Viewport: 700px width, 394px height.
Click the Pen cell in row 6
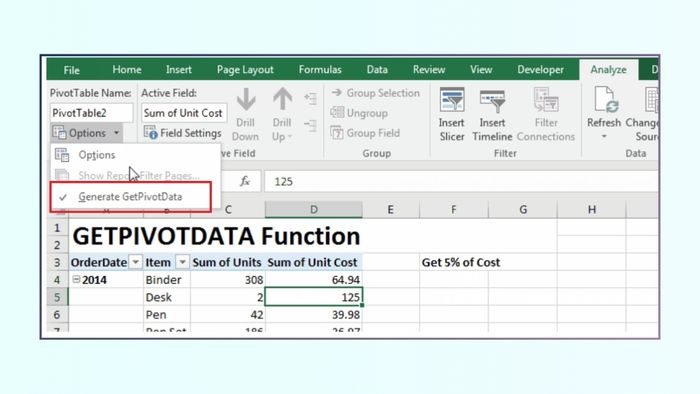click(167, 315)
